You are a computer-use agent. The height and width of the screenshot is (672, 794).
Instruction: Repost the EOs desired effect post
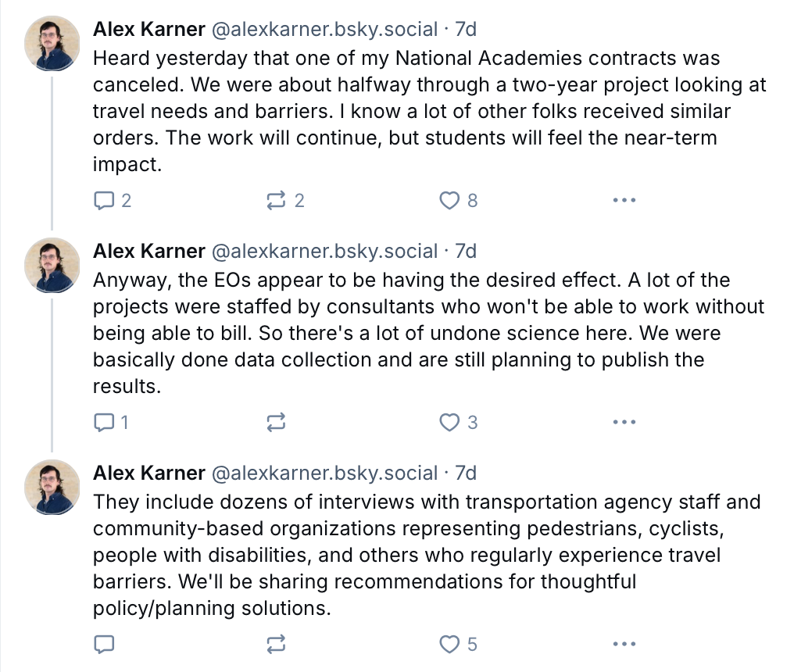(x=277, y=423)
